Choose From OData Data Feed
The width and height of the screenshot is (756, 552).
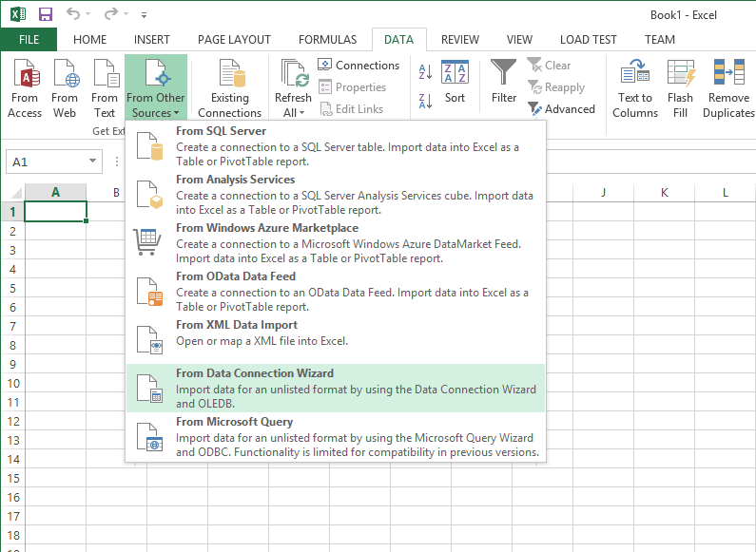(x=336, y=292)
